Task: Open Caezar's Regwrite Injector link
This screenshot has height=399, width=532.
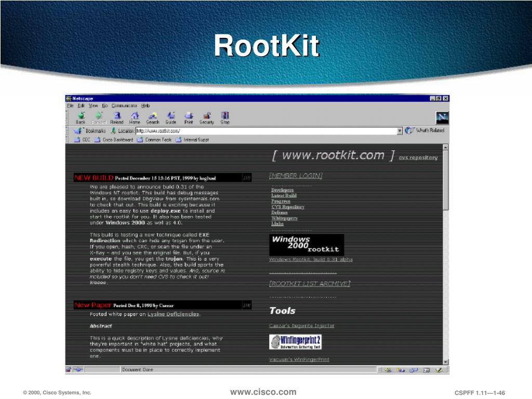Action: (302, 326)
